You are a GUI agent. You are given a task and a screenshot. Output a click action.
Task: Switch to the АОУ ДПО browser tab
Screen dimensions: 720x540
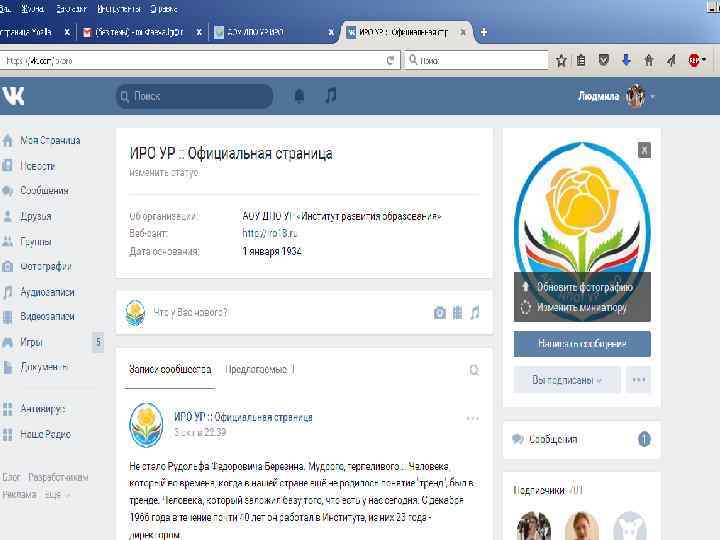click(273, 32)
